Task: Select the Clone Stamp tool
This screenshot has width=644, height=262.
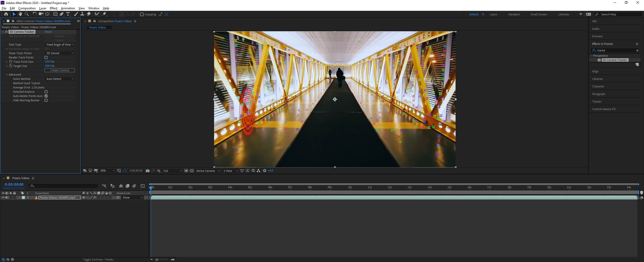Action: [82, 14]
